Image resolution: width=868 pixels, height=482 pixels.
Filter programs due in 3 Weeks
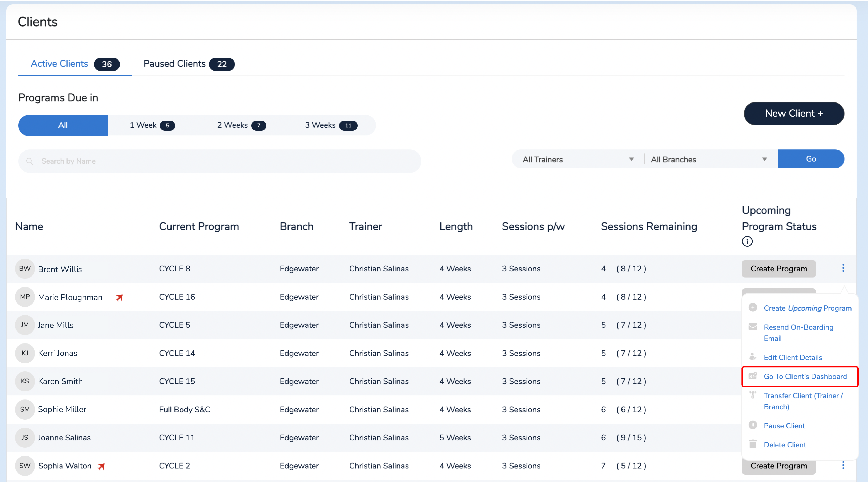pyautogui.click(x=331, y=125)
